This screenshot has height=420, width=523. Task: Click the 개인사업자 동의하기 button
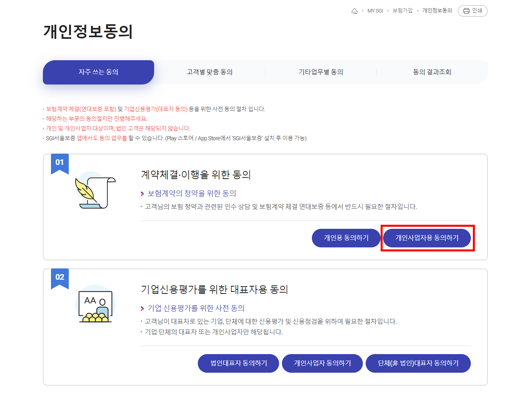click(x=322, y=363)
